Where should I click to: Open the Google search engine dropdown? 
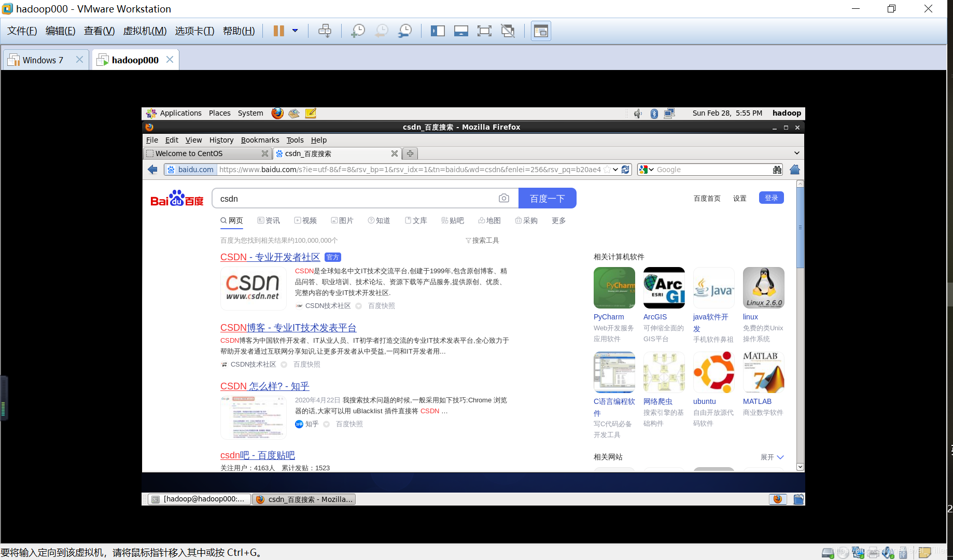[646, 170]
